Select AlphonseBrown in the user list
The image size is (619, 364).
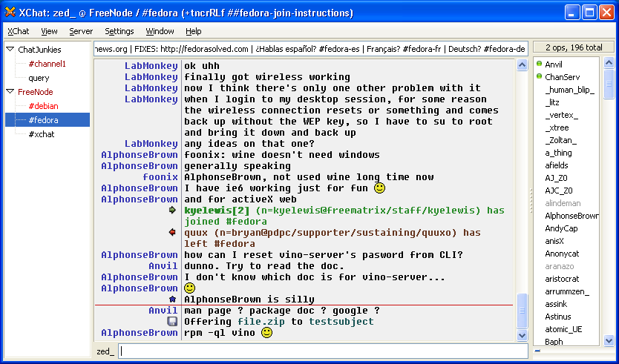[571, 216]
